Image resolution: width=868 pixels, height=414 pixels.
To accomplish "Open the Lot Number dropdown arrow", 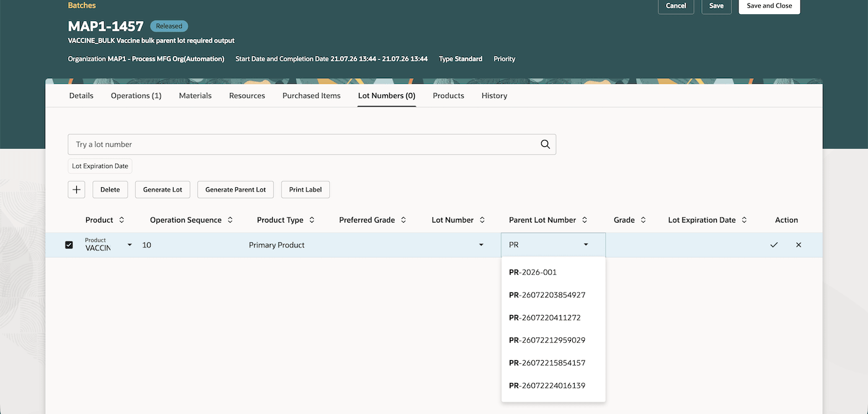I will pos(481,245).
